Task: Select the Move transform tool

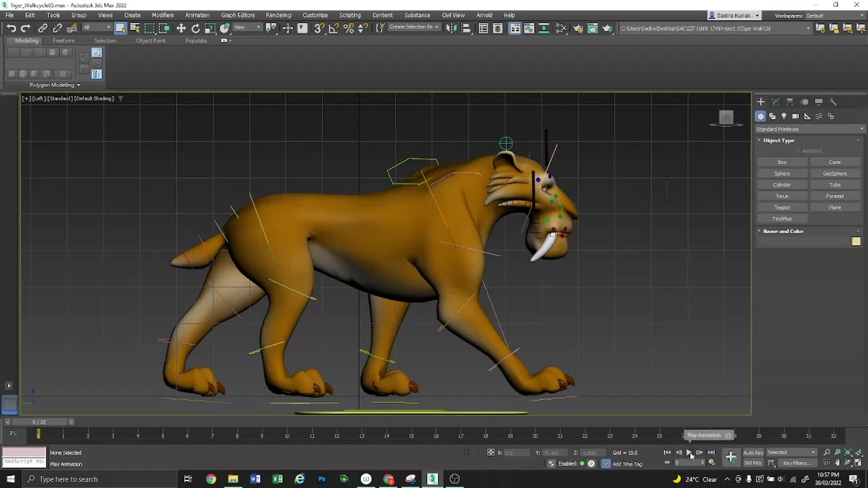Action: [181, 28]
